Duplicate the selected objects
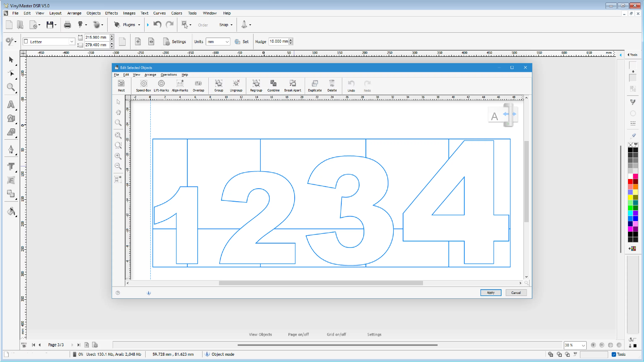The image size is (644, 362). click(x=315, y=86)
